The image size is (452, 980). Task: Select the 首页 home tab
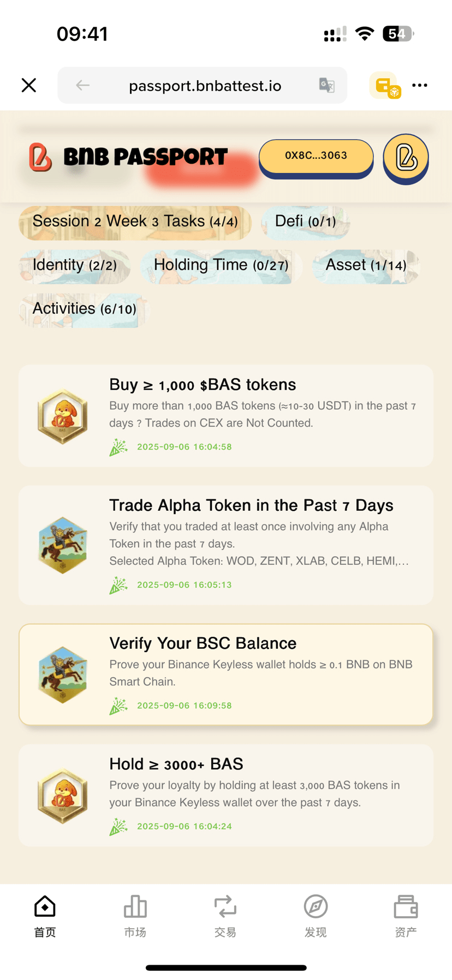pyautogui.click(x=45, y=916)
